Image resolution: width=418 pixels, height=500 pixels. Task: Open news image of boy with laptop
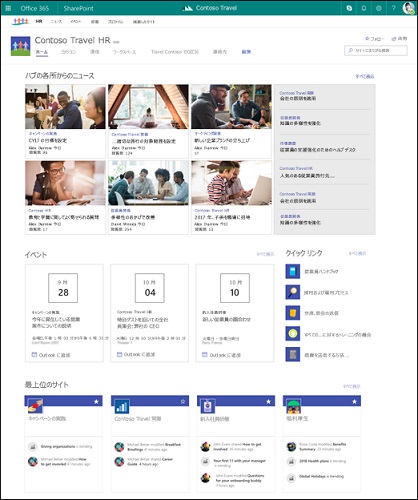click(x=231, y=183)
